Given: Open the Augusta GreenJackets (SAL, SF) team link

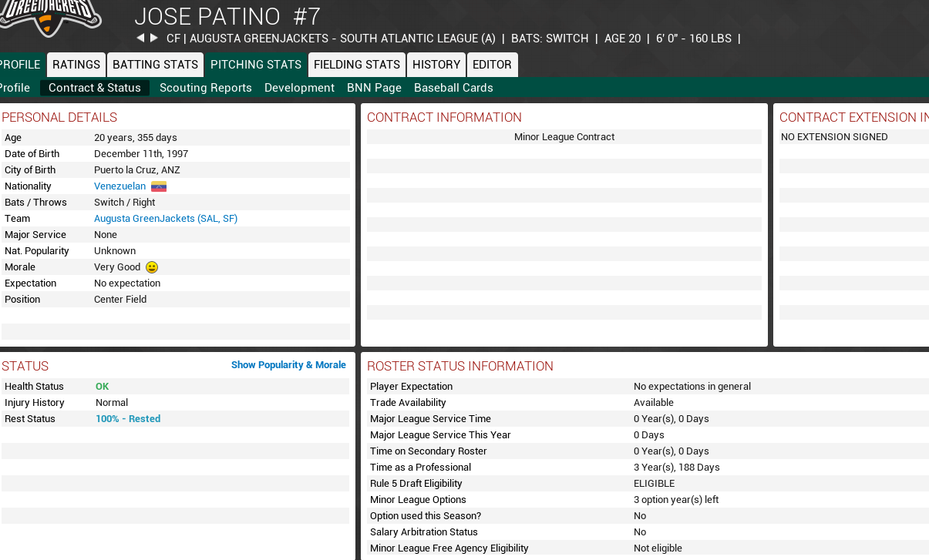Looking at the screenshot, I should [x=166, y=219].
